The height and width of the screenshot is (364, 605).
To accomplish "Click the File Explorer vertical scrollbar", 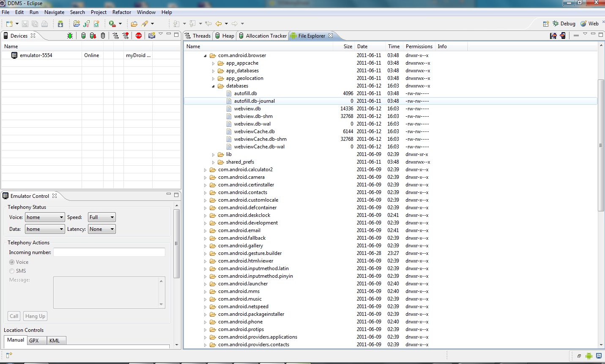I will pos(601,145).
